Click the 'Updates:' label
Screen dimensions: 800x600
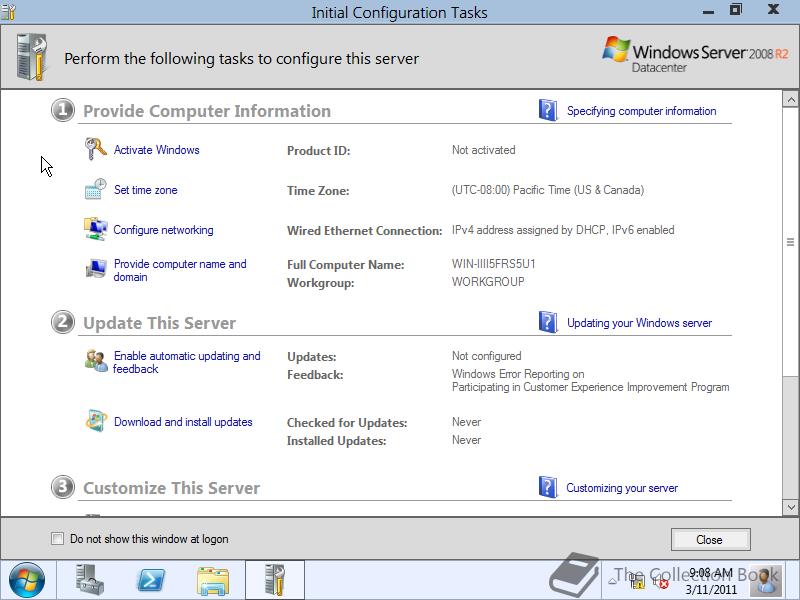click(312, 357)
